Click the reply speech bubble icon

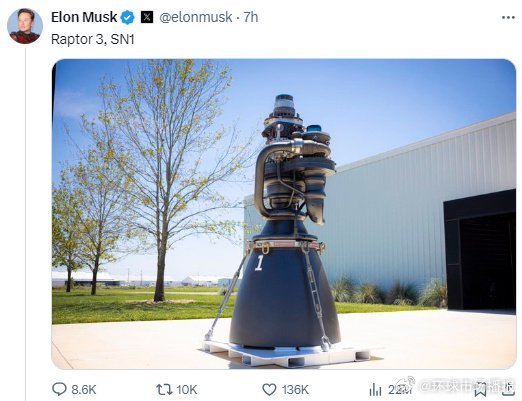point(59,389)
